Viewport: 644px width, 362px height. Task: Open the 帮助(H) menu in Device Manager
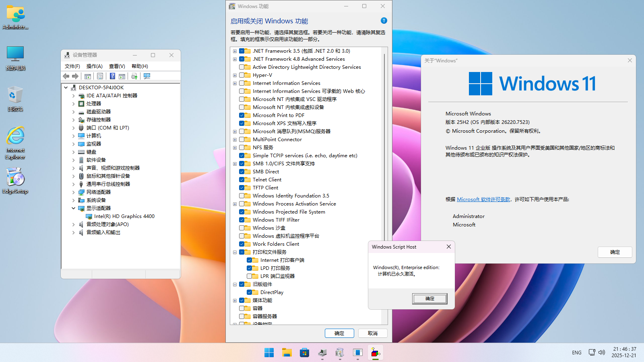coord(140,66)
